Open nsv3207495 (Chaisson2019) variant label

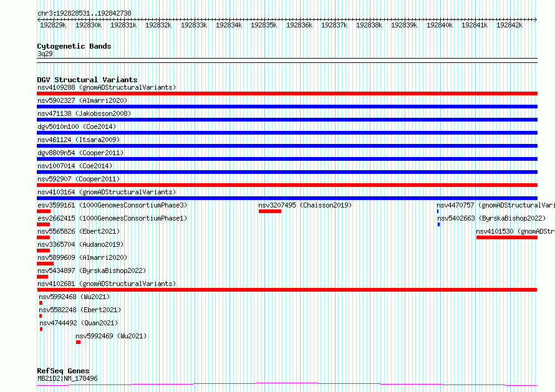click(x=305, y=205)
